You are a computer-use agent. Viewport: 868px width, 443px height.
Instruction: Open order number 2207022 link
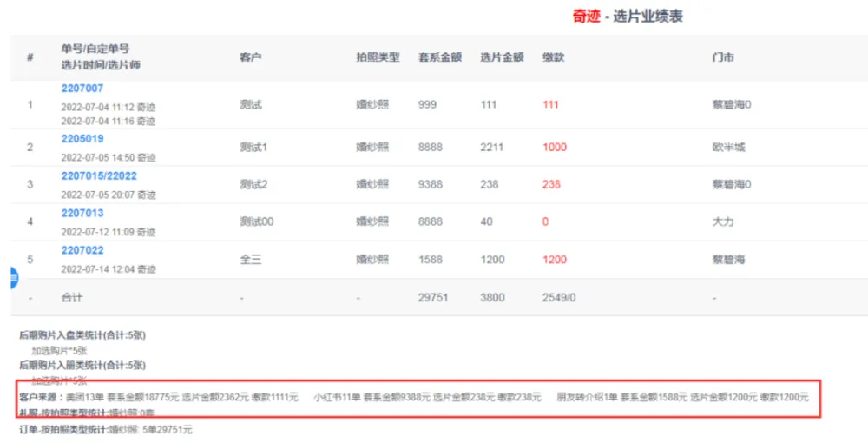click(x=82, y=251)
